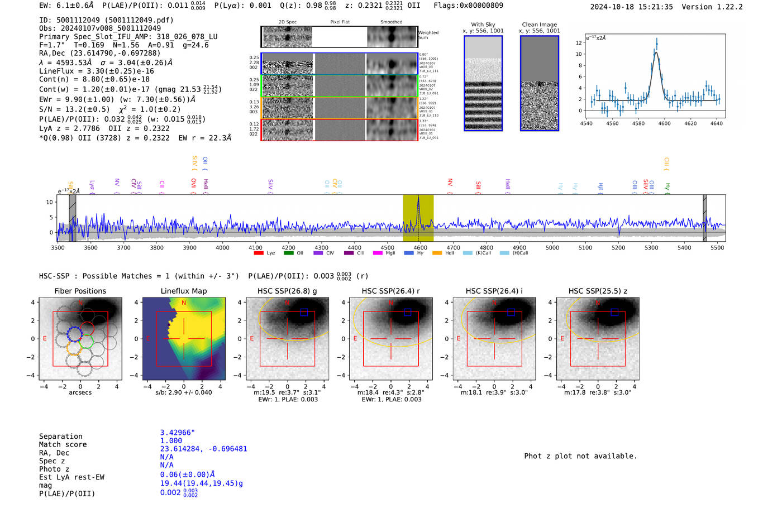782x532 pixels.
Task: Click the ID: 5001112049 text line
Action: [106, 20]
